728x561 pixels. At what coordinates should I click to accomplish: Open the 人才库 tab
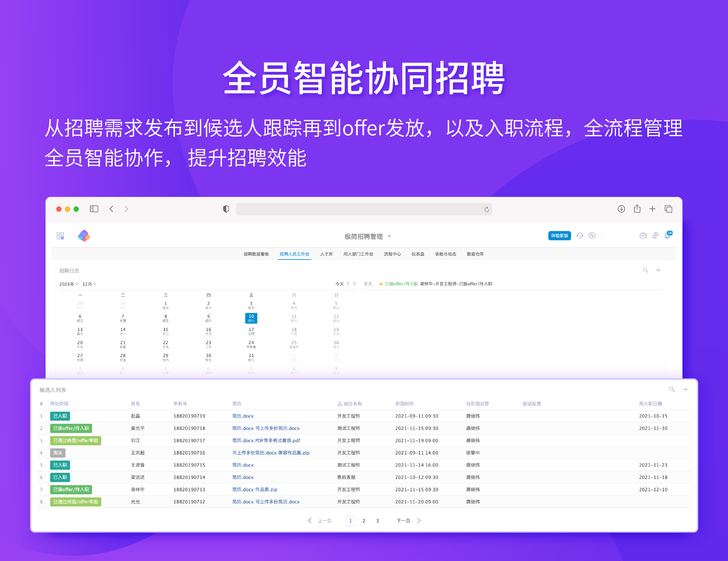point(326,254)
